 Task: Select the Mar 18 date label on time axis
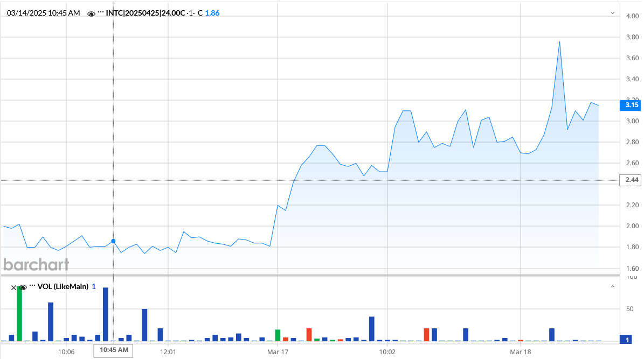521,351
